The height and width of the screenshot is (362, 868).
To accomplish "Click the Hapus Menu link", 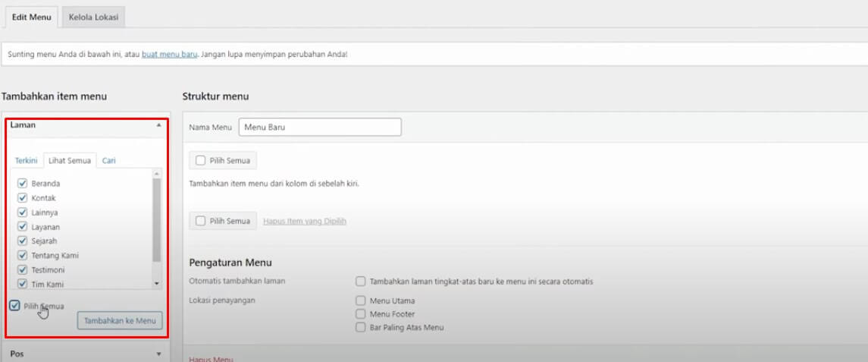I will [x=212, y=359].
